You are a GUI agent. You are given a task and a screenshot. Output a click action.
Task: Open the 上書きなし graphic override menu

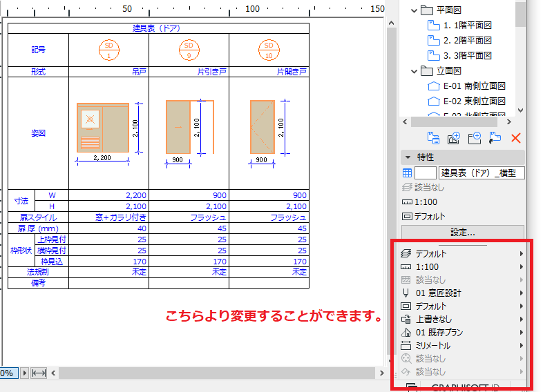coord(462,320)
